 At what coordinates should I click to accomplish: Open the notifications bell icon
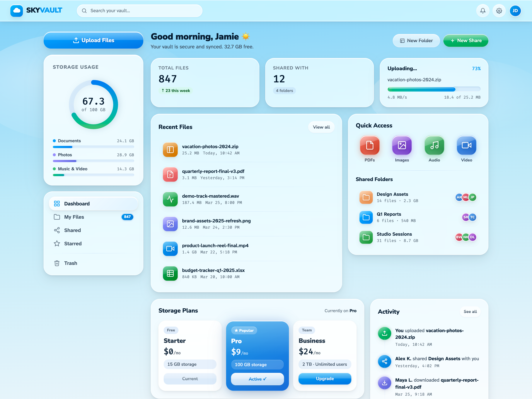pos(482,11)
